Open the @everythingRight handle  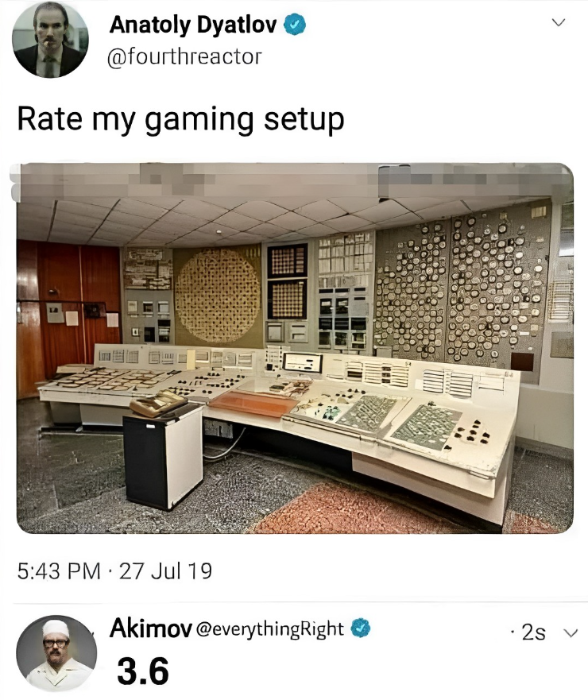[270, 629]
